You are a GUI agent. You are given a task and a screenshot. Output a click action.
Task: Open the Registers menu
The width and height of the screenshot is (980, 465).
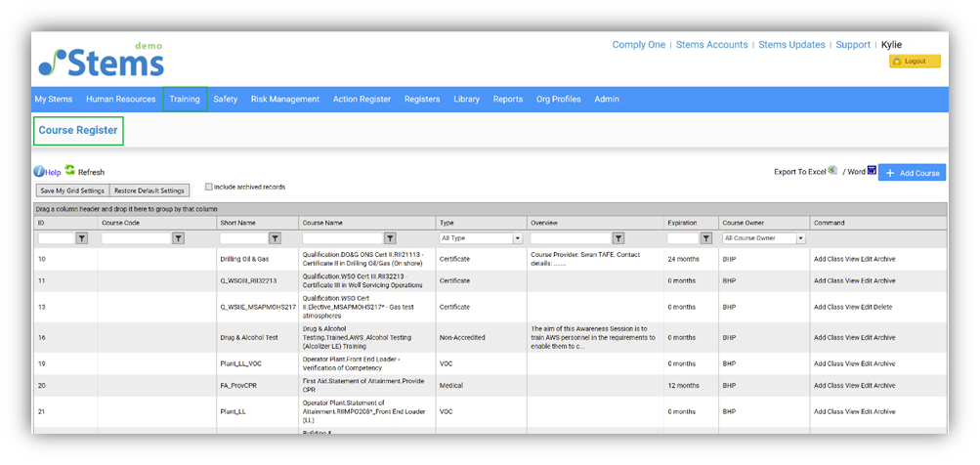(x=422, y=99)
